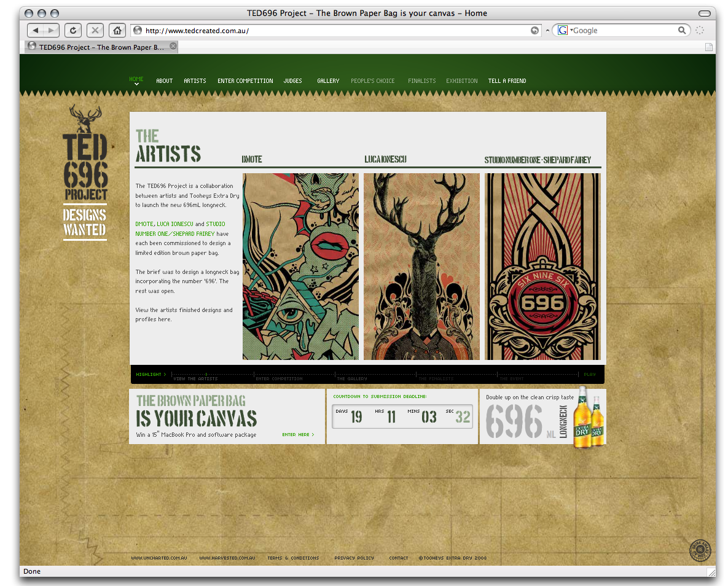Open the Finalists nav item
728x586 pixels.
click(422, 81)
